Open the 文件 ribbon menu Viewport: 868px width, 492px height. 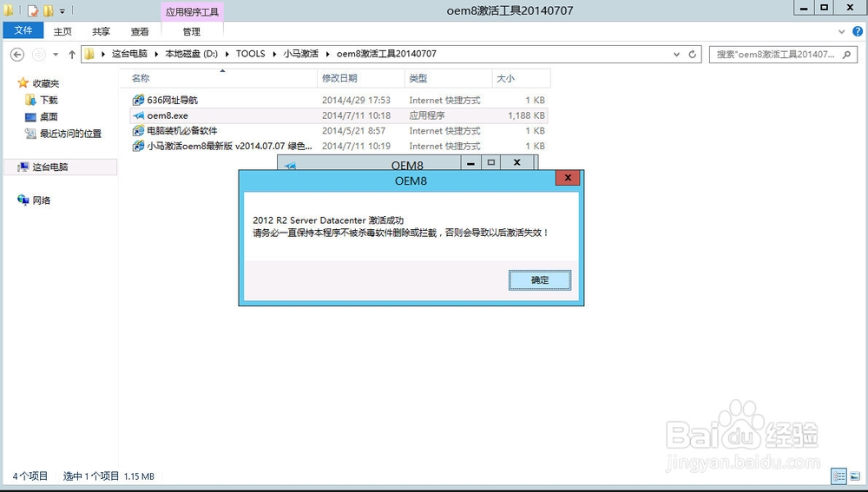click(23, 30)
